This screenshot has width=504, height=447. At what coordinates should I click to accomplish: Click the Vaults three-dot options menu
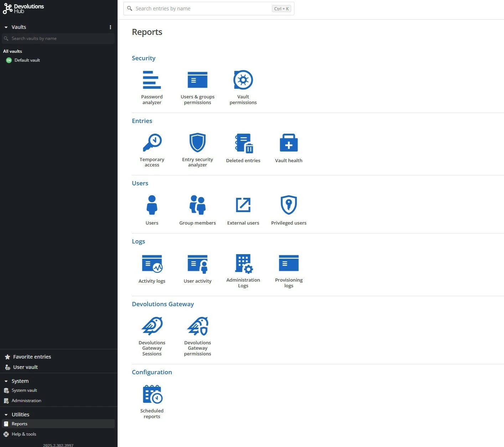point(110,27)
